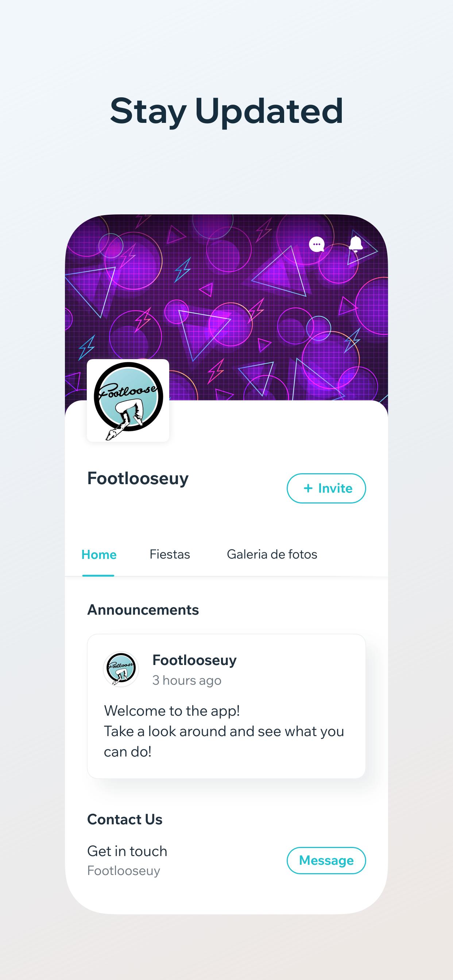453x980 pixels.
Task: Switch to the Fiestas tab
Action: point(170,554)
